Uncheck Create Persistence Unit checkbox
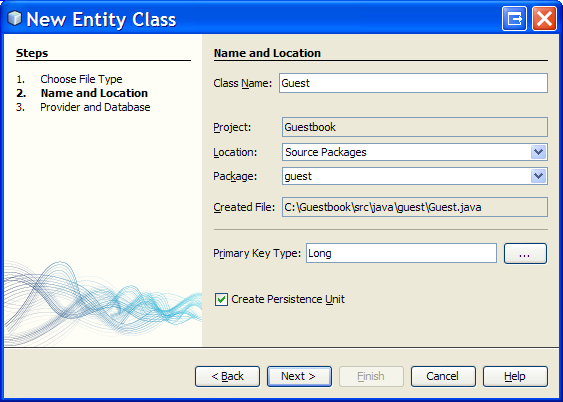Image resolution: width=563 pixels, height=402 pixels. point(221,299)
